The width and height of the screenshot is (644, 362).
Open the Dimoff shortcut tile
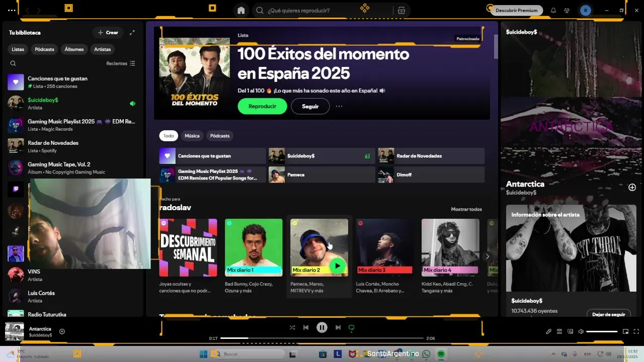[x=431, y=175]
